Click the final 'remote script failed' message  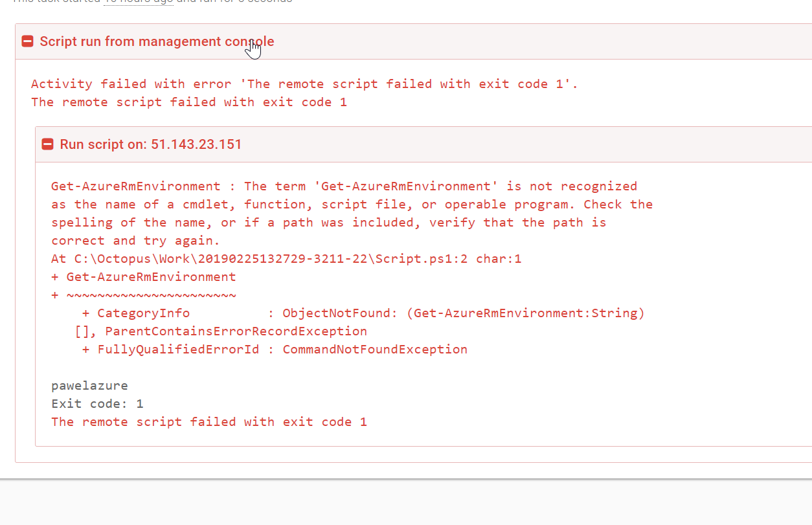tap(209, 421)
